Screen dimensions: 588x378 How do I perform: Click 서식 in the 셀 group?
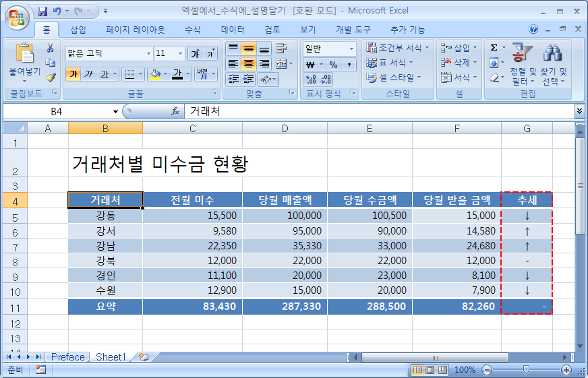click(459, 77)
